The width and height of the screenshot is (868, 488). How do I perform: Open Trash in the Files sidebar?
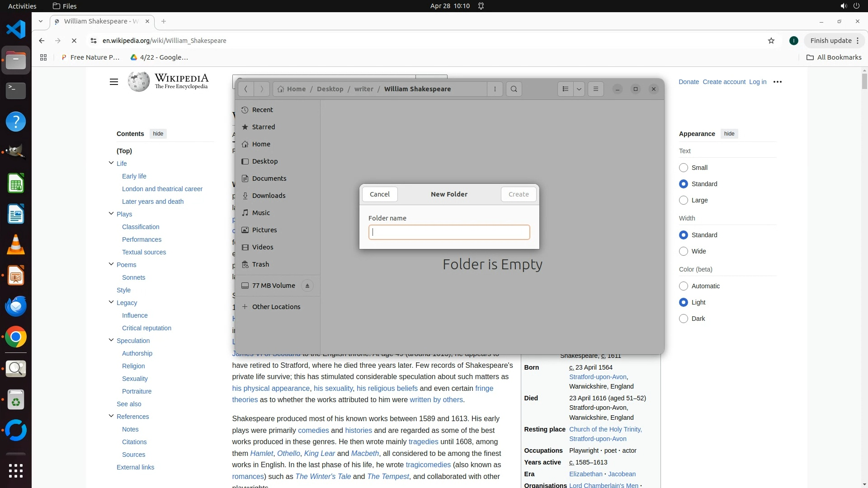(260, 264)
